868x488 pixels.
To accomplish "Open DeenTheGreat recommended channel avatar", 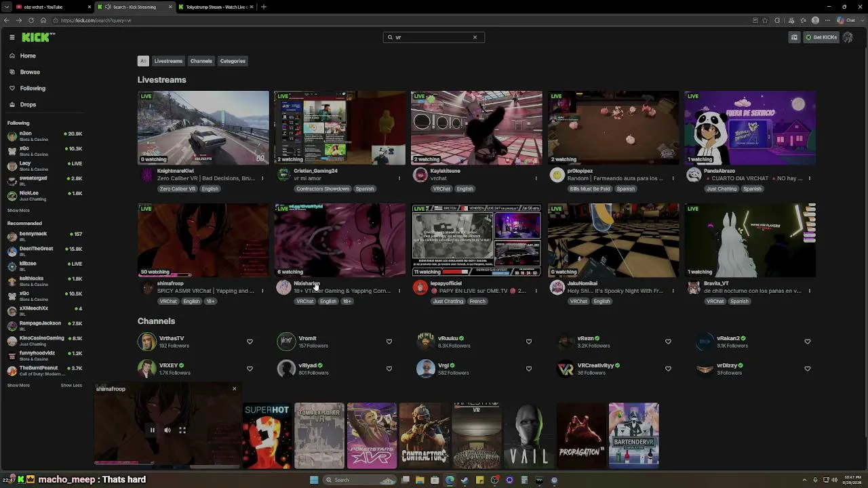I will pos(12,251).
